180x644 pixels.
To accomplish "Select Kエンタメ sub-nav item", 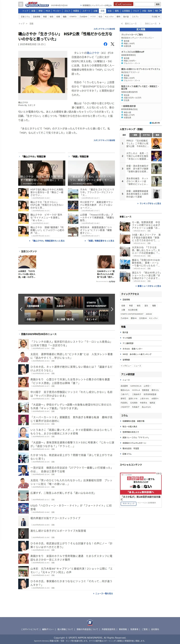I will pyautogui.click(x=109, y=17).
